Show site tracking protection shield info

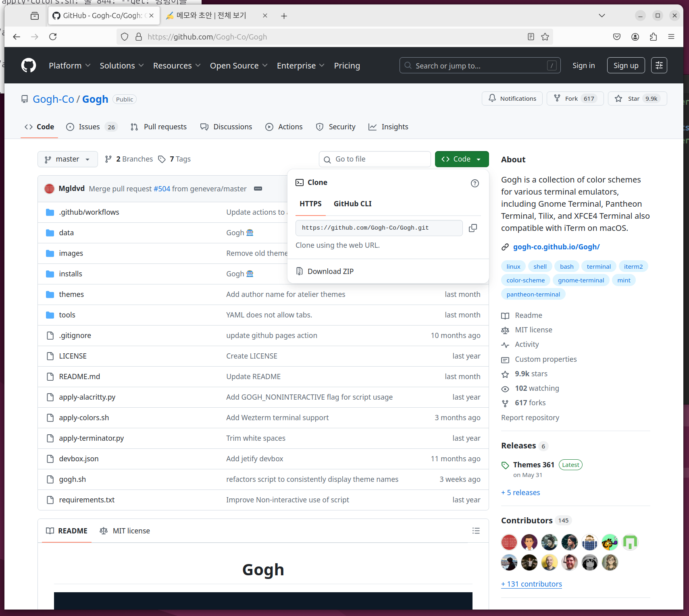[125, 37]
